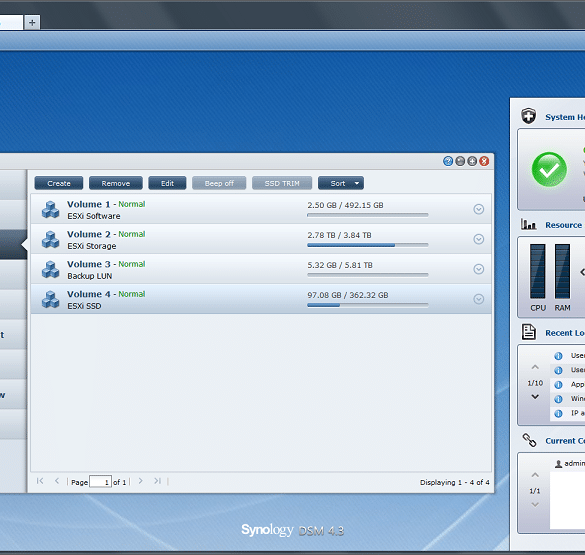Click Volume 1 cube icon
585x555 pixels.
(x=50, y=210)
